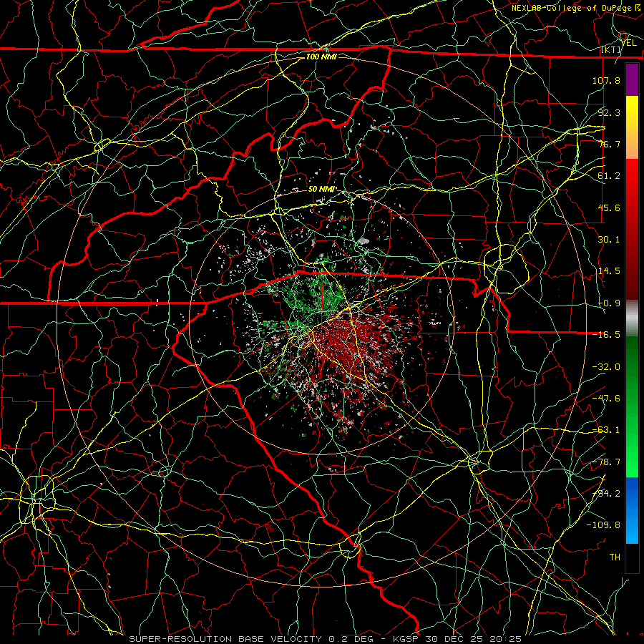Click the 107.8 legend value
This screenshot has width=644, height=644.
click(x=606, y=80)
